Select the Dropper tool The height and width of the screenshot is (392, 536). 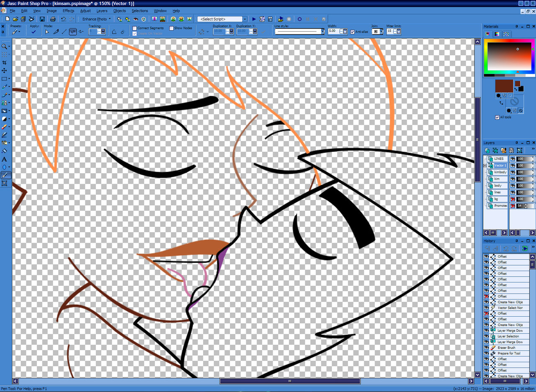coord(5,87)
